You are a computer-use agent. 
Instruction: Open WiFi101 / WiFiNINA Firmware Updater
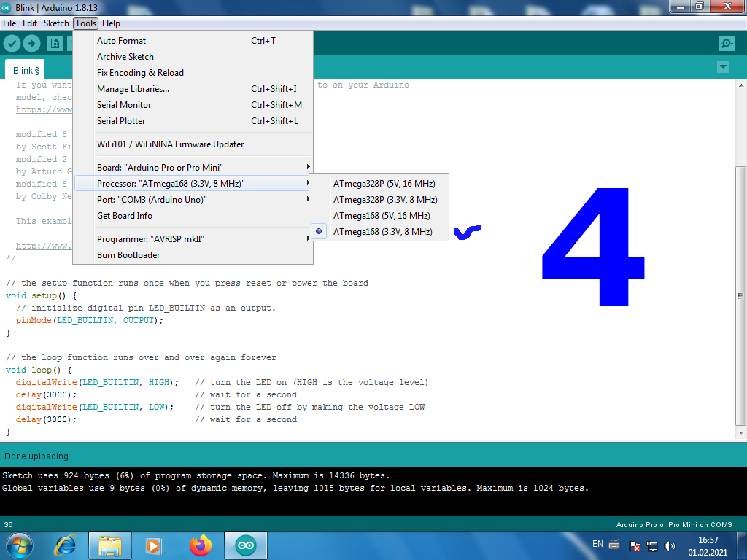click(193, 144)
